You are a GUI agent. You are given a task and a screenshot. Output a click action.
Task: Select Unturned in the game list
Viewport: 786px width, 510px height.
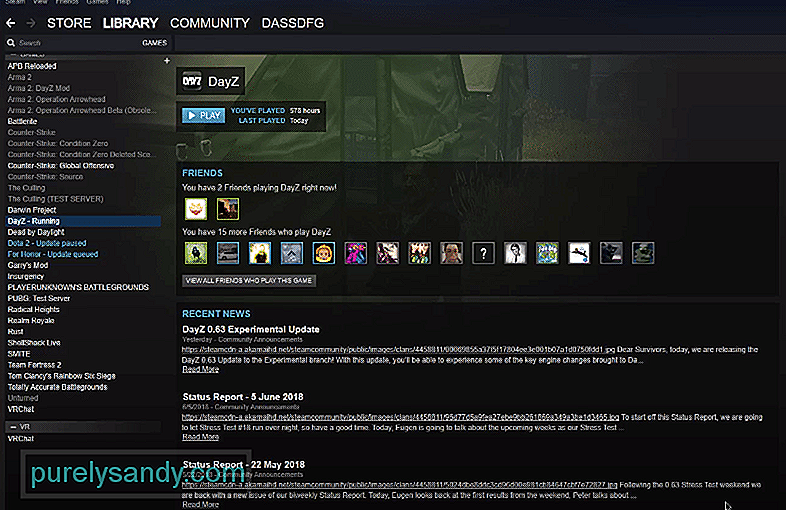[23, 398]
